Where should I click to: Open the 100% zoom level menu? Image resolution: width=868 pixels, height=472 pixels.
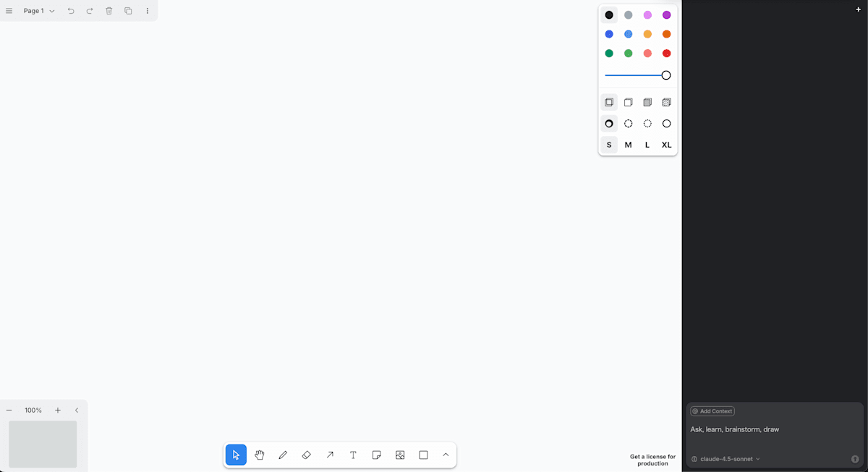coord(33,410)
